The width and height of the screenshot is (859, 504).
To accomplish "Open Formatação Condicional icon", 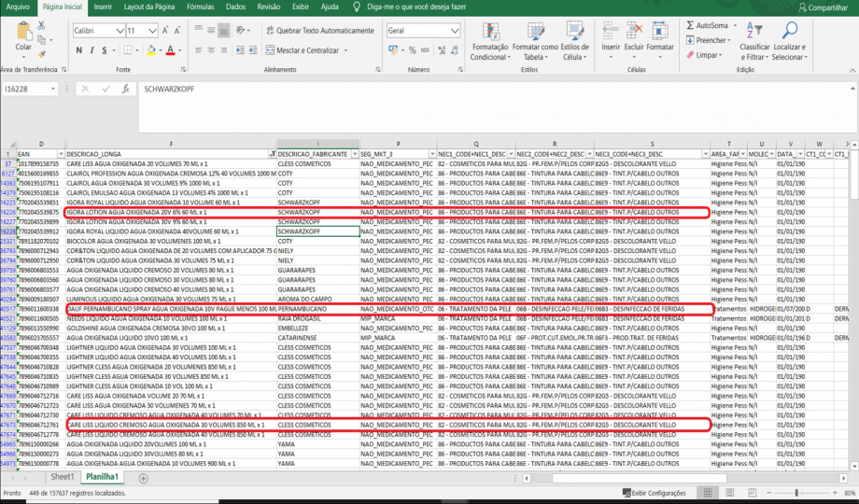I will click(x=489, y=30).
